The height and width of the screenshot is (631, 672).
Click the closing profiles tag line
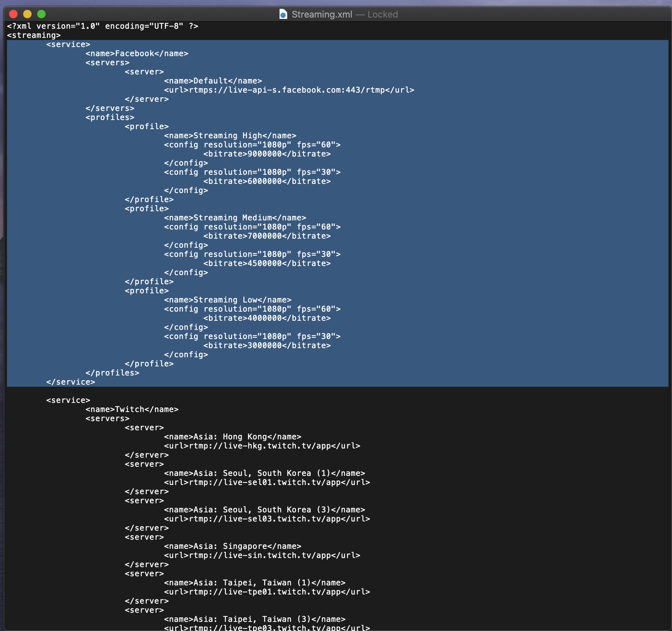click(112, 373)
